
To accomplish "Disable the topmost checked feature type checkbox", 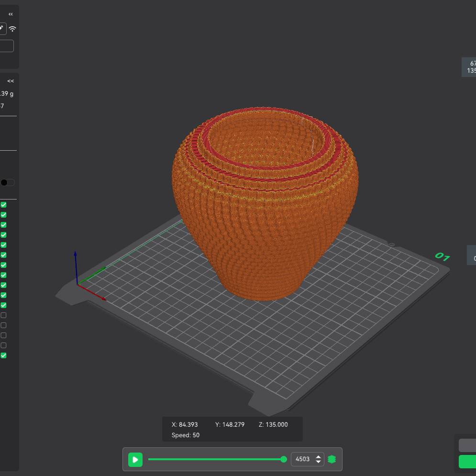I will tap(3, 205).
